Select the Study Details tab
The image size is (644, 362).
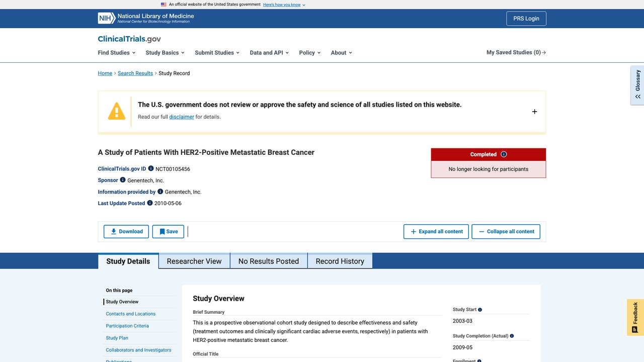128,261
